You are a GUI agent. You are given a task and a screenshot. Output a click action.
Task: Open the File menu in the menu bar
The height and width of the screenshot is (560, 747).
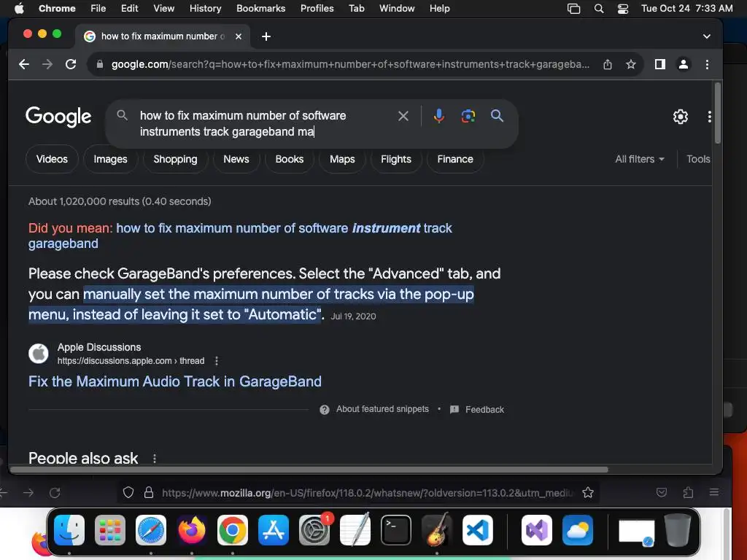click(x=98, y=9)
